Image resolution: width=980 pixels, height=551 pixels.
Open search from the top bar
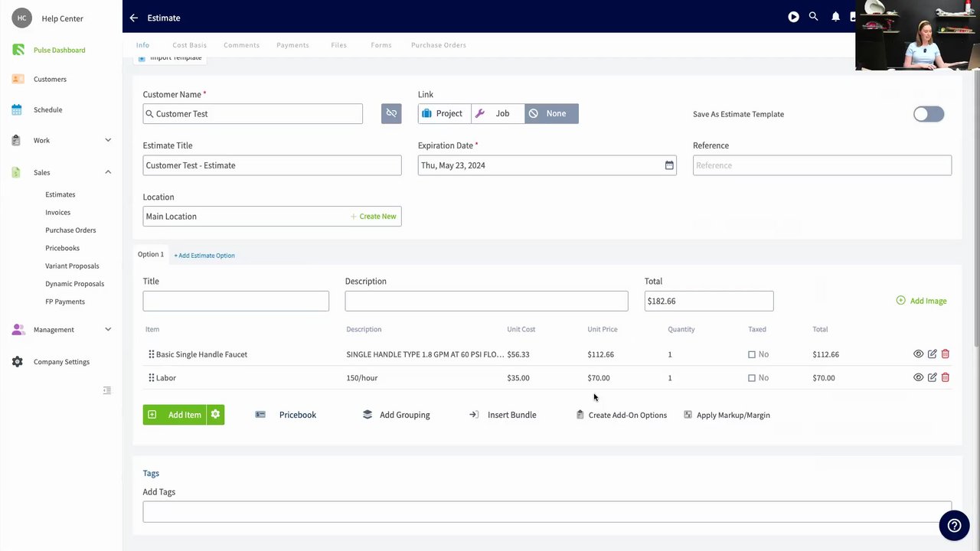pyautogui.click(x=814, y=16)
